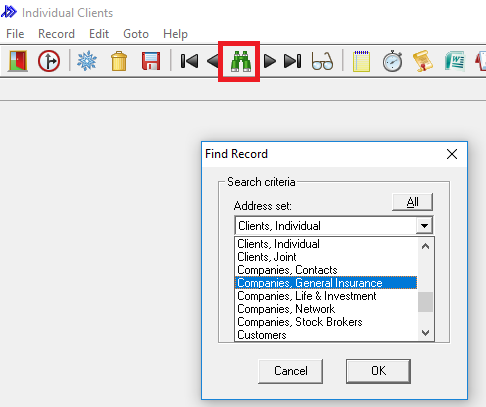The width and height of the screenshot is (486, 407).
Task: Open Find with green binoculars icon
Action: click(x=241, y=61)
